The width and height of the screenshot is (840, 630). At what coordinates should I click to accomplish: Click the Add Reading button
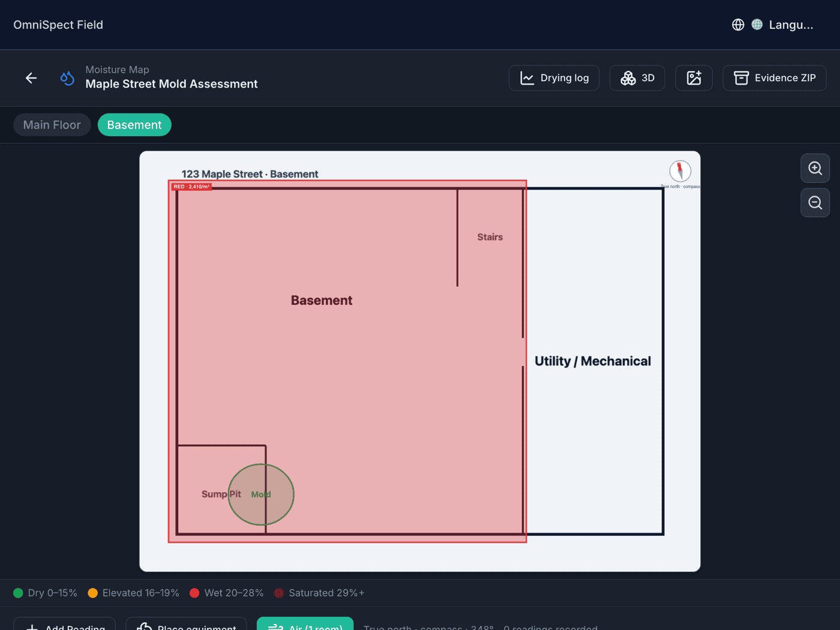click(x=64, y=624)
